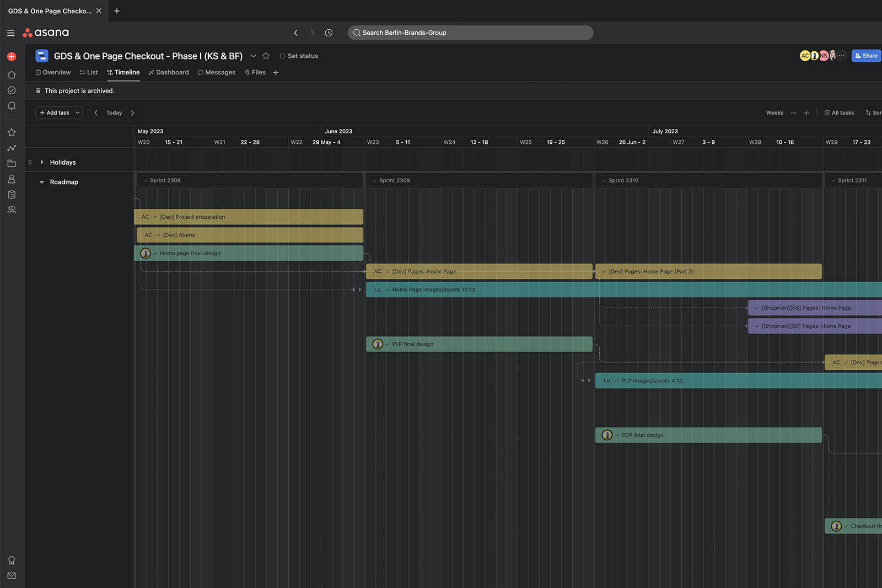The width and height of the screenshot is (882, 588).
Task: Switch to the Overview tab
Action: 53,73
